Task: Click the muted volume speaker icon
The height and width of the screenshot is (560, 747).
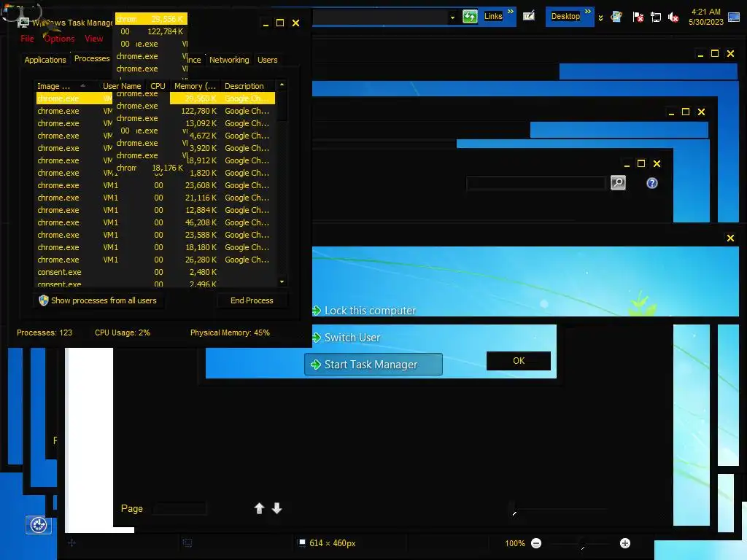Action: pos(673,17)
